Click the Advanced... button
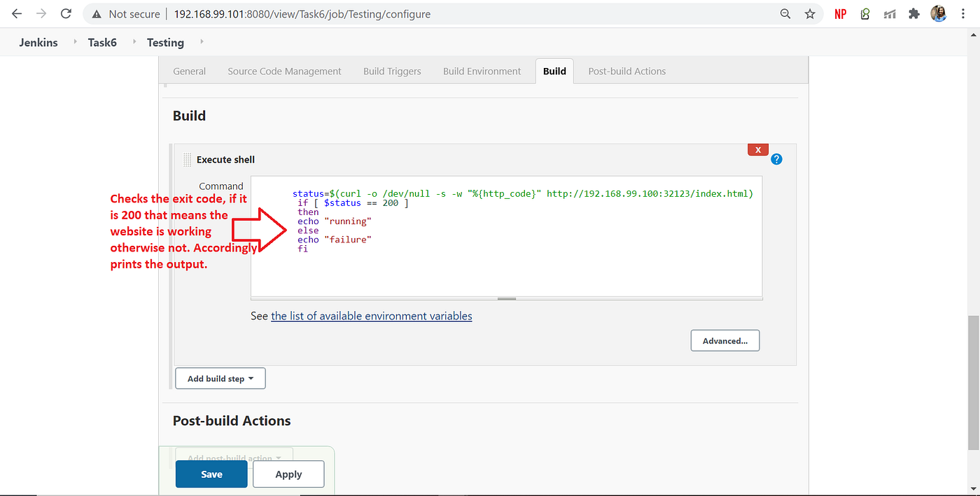The height and width of the screenshot is (496, 980). point(725,340)
